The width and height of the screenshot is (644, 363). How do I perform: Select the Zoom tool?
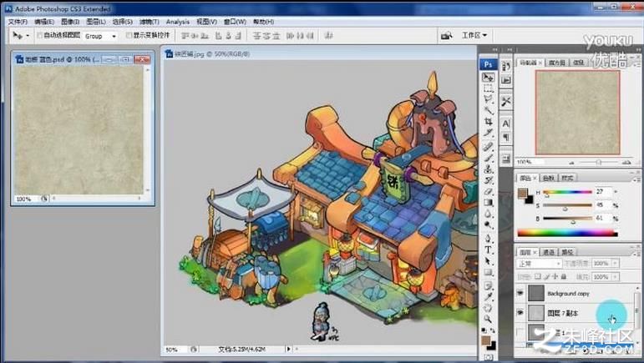[x=488, y=319]
